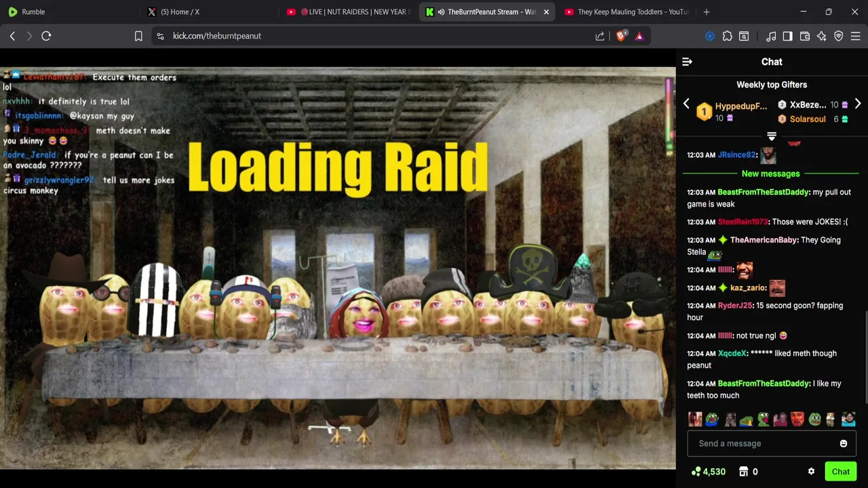Click the green channel points icon
The width and height of the screenshot is (868, 488).
point(696,472)
